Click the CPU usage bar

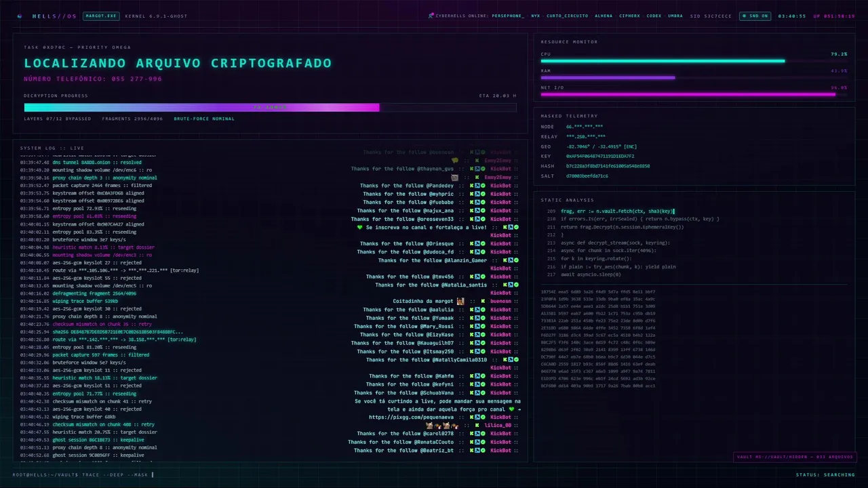tap(694, 61)
